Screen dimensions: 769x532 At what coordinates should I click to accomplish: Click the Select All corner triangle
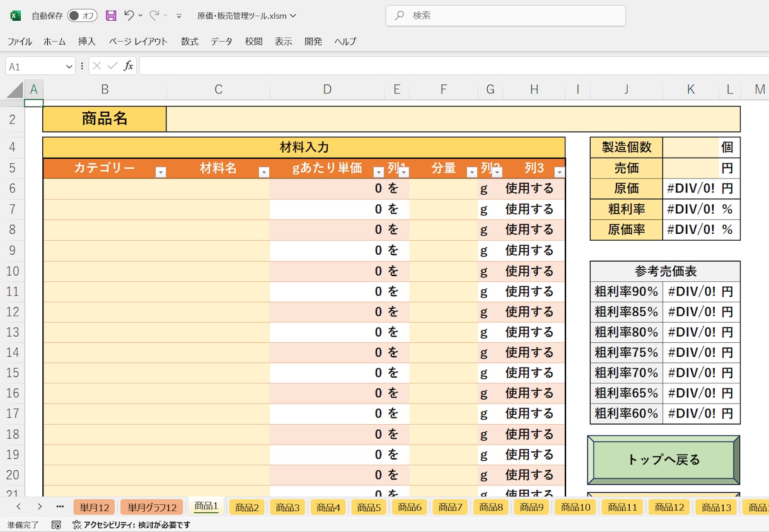click(15, 90)
